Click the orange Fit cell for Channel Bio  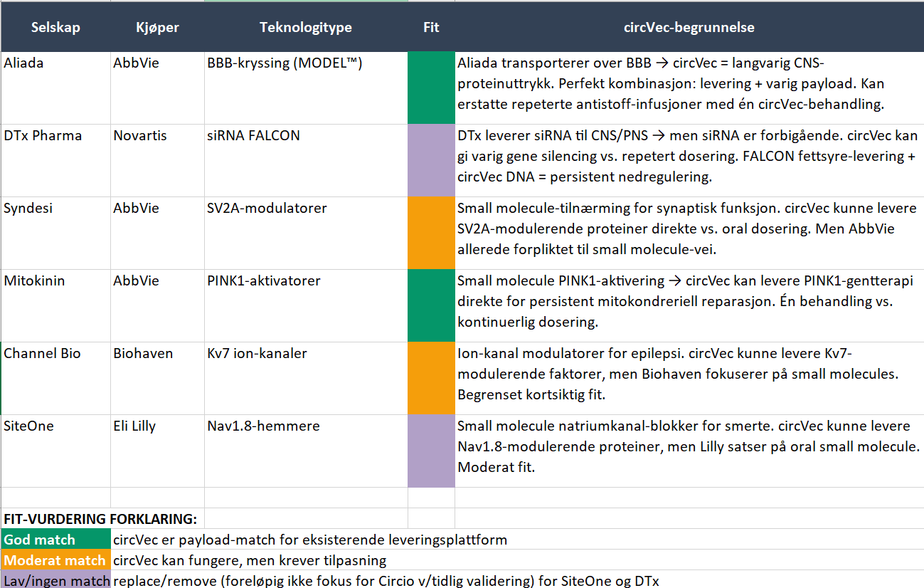click(431, 378)
